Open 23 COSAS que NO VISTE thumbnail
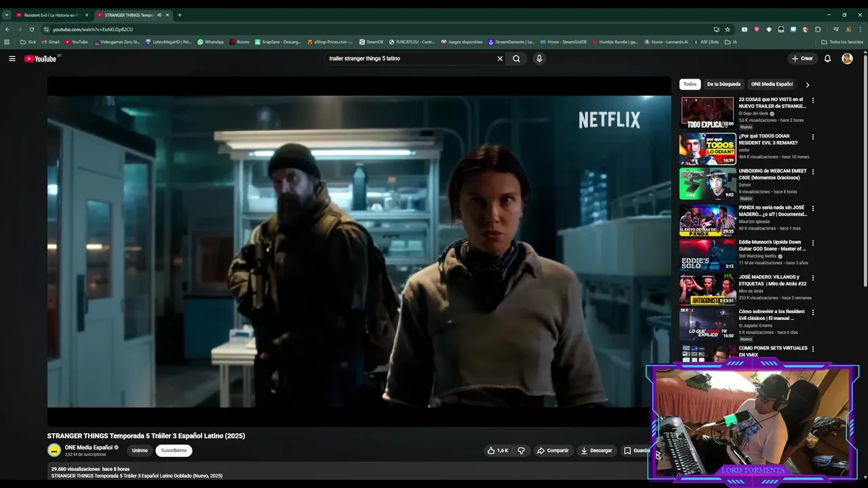This screenshot has height=488, width=868. pyautogui.click(x=707, y=113)
